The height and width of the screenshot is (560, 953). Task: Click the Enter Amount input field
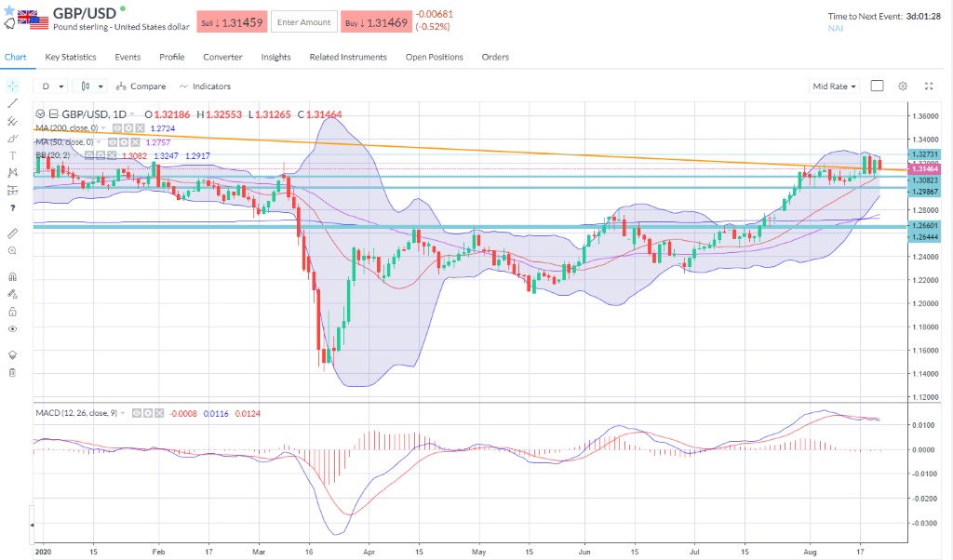coord(303,22)
